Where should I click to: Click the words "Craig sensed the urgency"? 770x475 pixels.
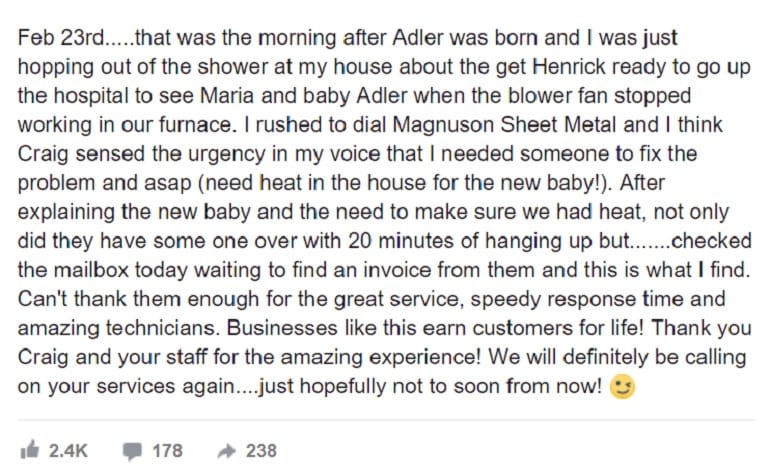(x=141, y=154)
